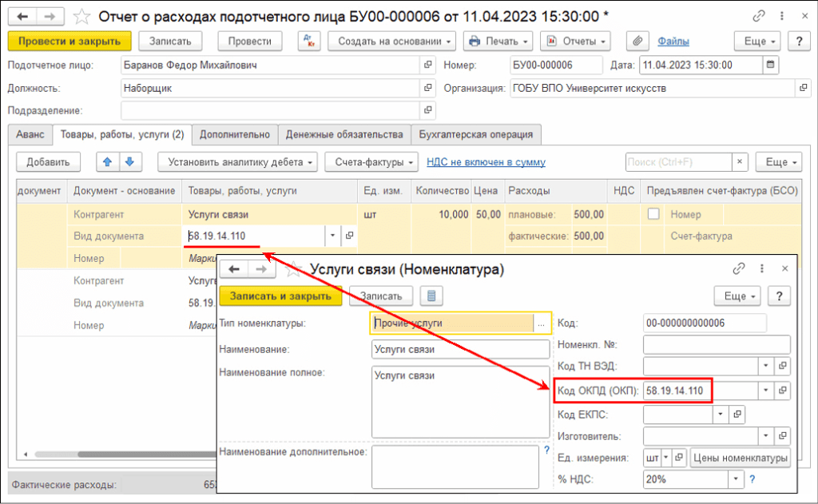Open Создать на основании dropdown
The width and height of the screenshot is (818, 504).
pyautogui.click(x=391, y=41)
